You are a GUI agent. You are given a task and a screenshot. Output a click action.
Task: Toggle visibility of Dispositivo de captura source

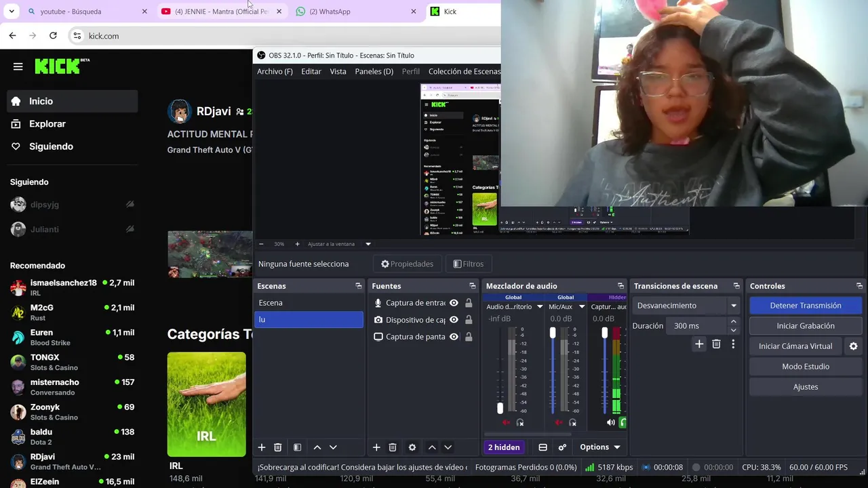click(454, 320)
